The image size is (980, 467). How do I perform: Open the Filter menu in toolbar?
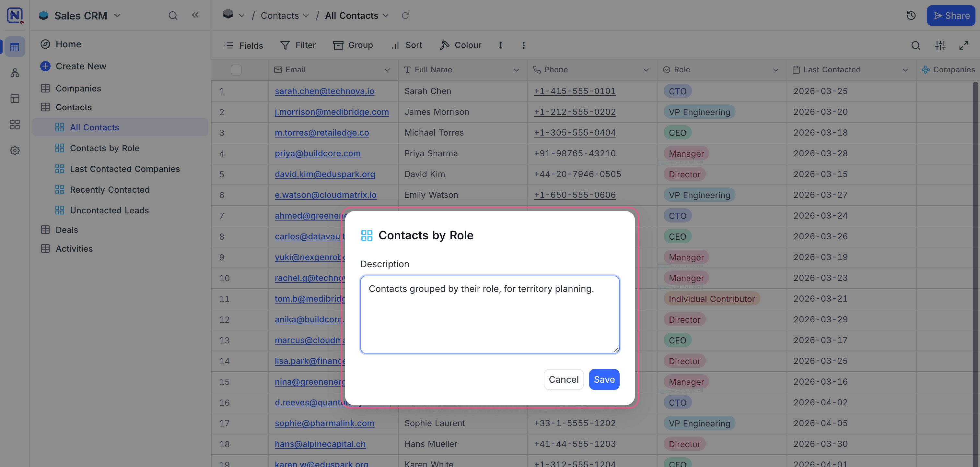[298, 45]
